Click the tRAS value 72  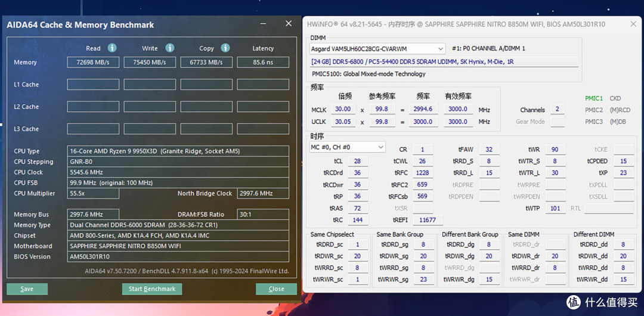(x=358, y=208)
